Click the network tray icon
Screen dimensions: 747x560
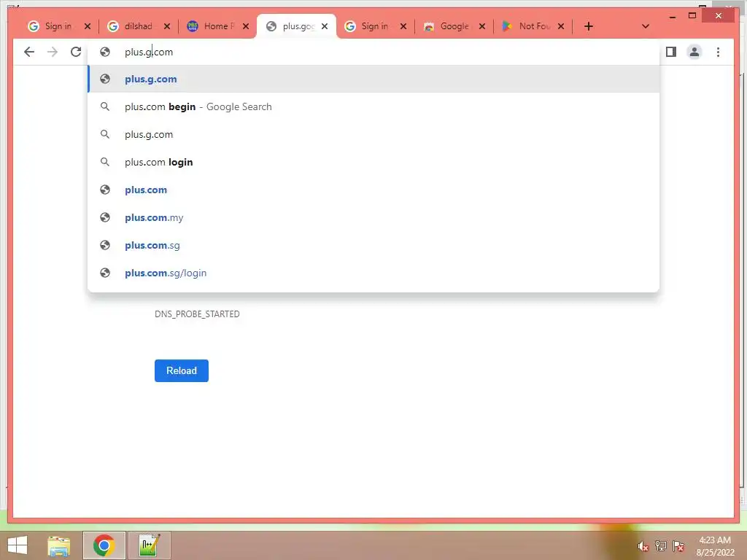click(661, 546)
